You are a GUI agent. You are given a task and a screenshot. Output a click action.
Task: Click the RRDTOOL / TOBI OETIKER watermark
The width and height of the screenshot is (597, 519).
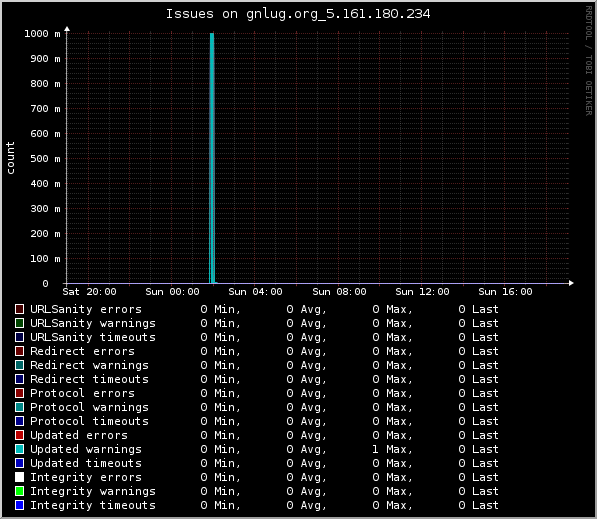589,61
